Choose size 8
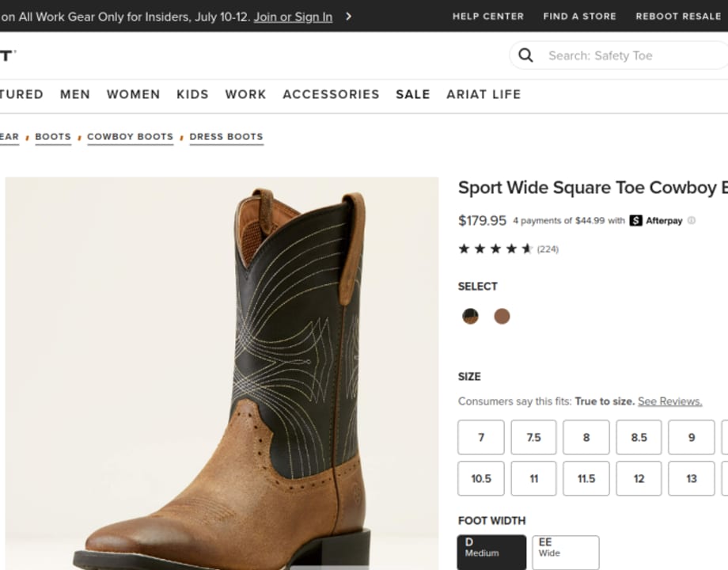 point(586,437)
